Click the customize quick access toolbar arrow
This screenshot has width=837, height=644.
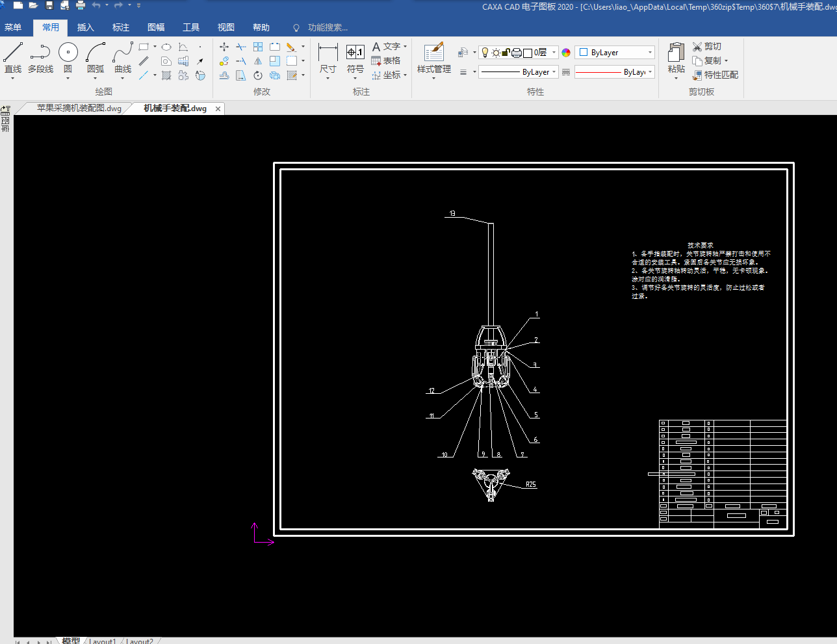(138, 5)
